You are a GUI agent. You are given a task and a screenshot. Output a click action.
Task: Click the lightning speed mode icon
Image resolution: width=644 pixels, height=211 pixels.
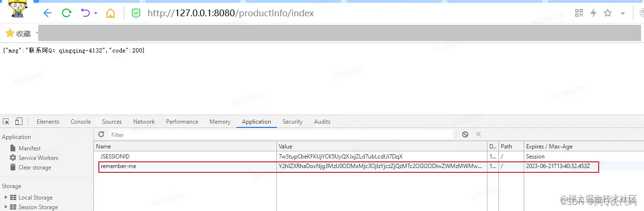click(x=593, y=13)
